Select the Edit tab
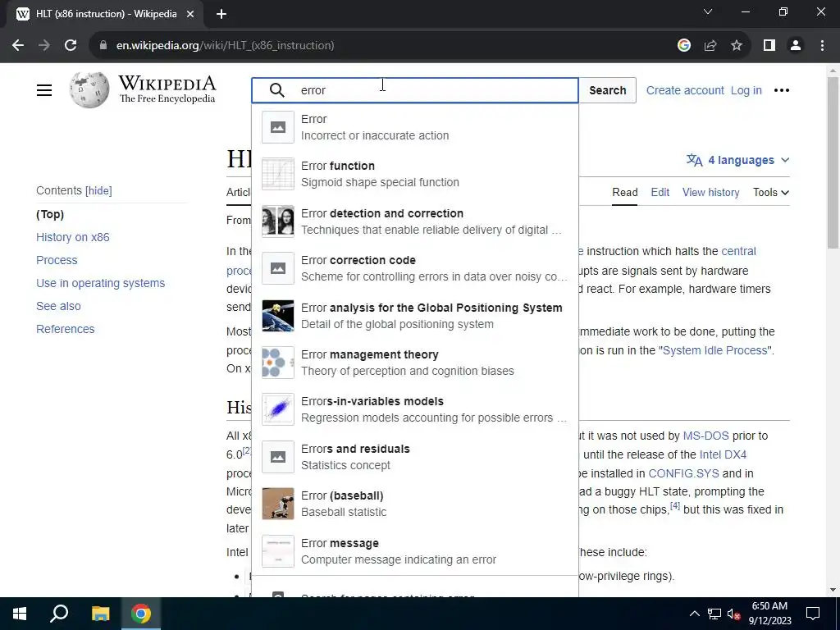This screenshot has height=630, width=840. [660, 192]
